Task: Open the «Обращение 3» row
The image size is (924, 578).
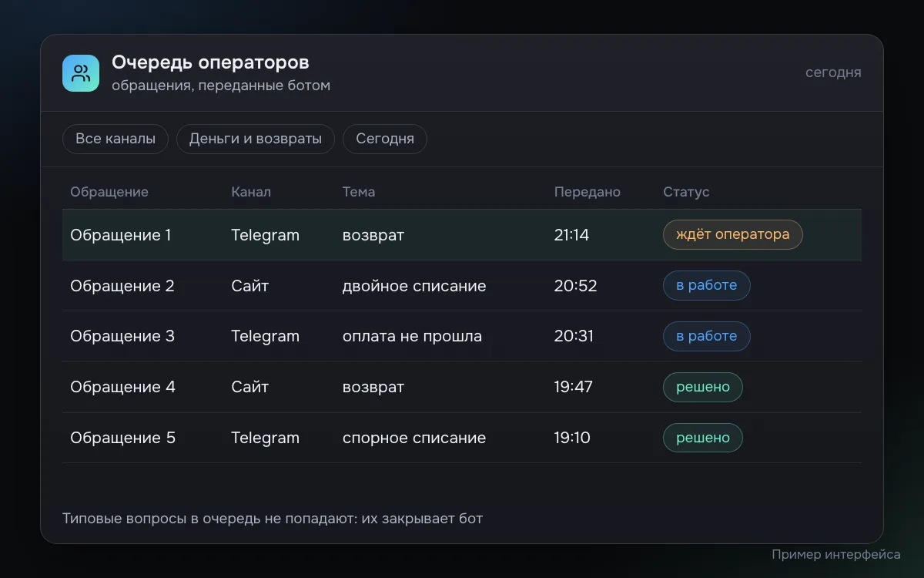Action: pos(462,337)
